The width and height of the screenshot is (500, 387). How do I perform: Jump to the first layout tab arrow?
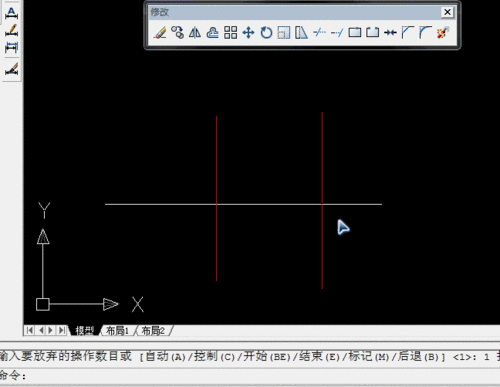tap(30, 330)
